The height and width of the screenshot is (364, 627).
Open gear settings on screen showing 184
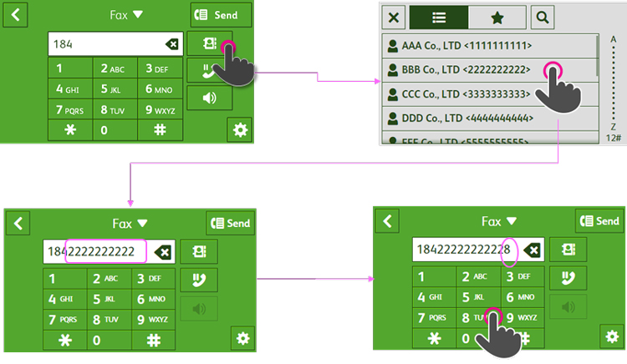(240, 129)
